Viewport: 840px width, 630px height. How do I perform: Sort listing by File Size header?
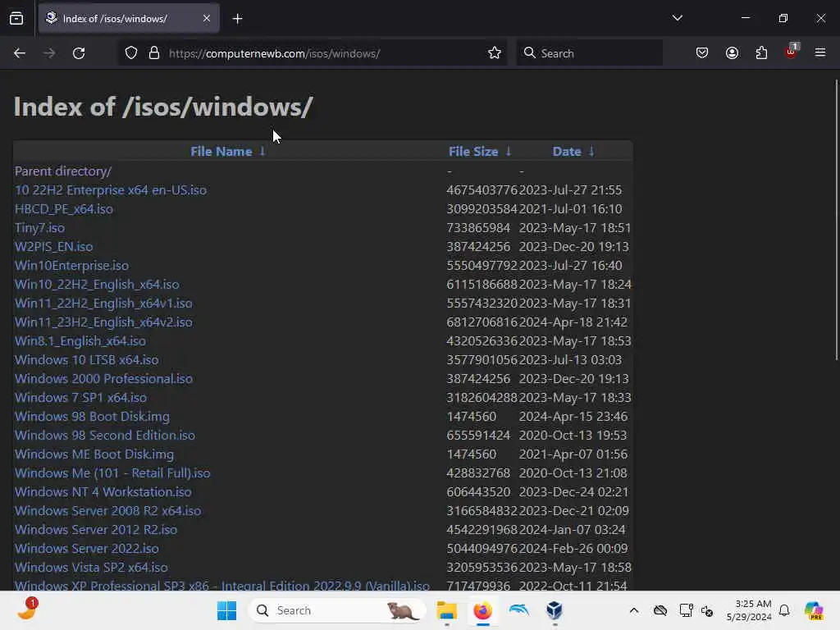click(473, 152)
